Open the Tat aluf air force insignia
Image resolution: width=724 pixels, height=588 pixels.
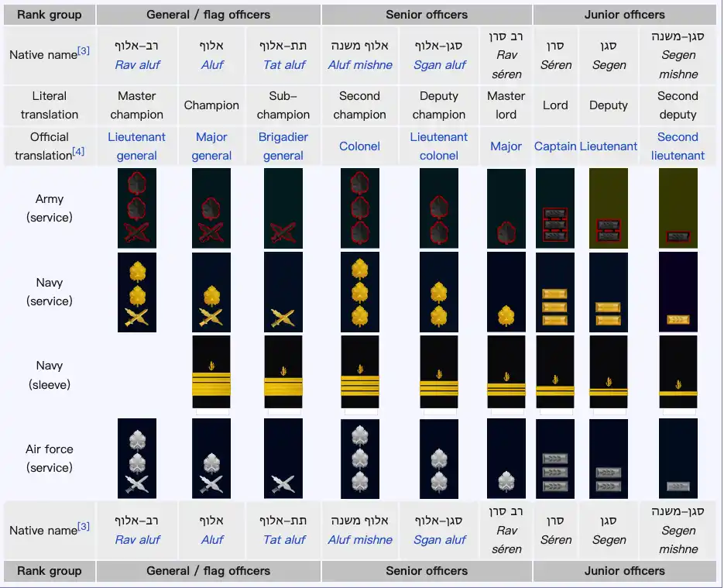pos(283,458)
